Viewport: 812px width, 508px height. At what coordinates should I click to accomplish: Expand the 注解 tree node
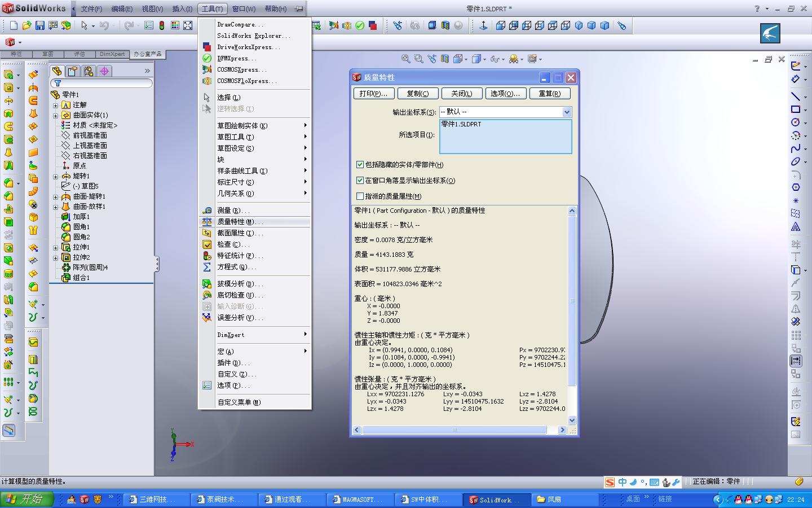56,105
